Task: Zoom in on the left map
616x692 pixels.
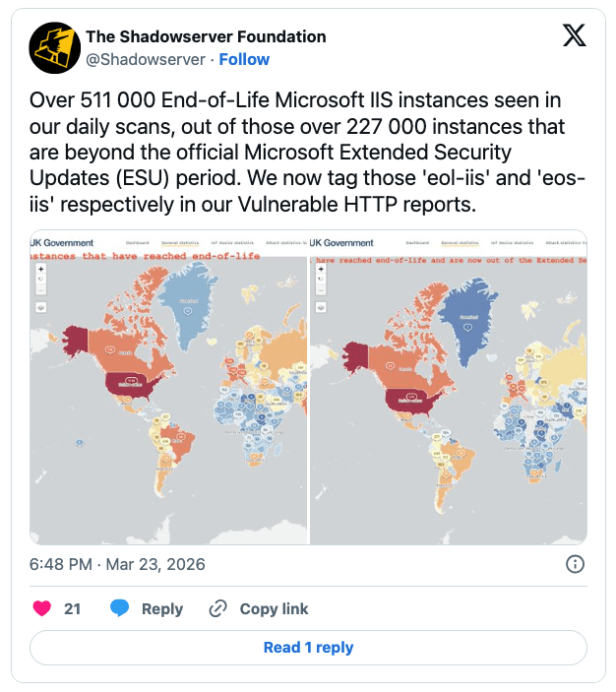Action: [x=40, y=268]
